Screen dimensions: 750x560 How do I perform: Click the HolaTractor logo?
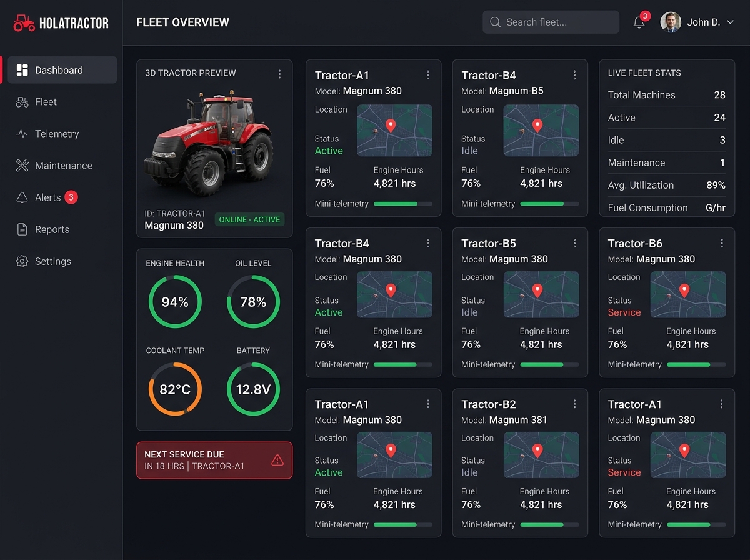61,23
